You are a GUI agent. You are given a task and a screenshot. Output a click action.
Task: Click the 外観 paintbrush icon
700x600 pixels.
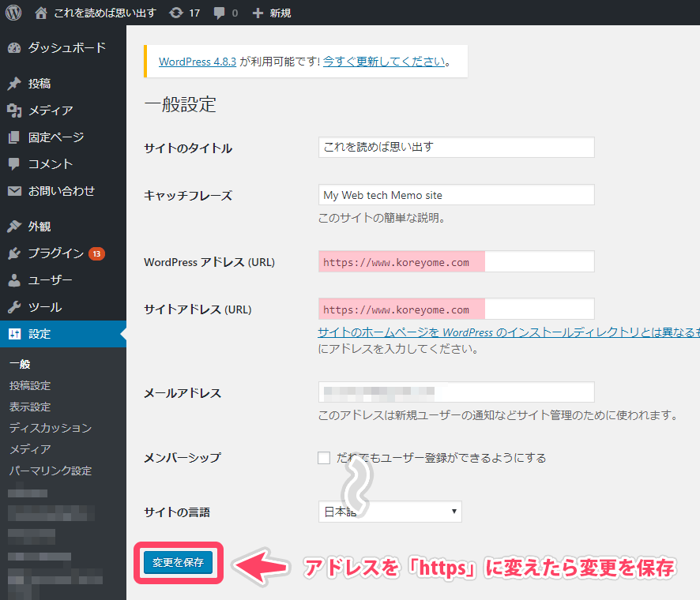tap(14, 227)
